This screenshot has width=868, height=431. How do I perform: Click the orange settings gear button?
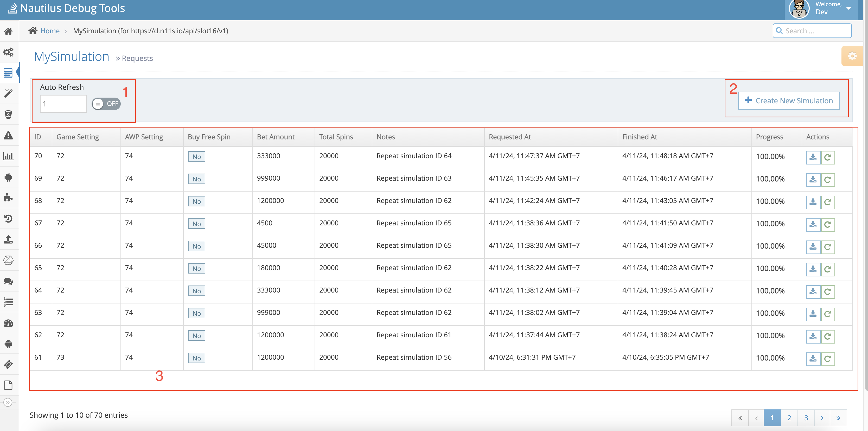[x=852, y=56]
